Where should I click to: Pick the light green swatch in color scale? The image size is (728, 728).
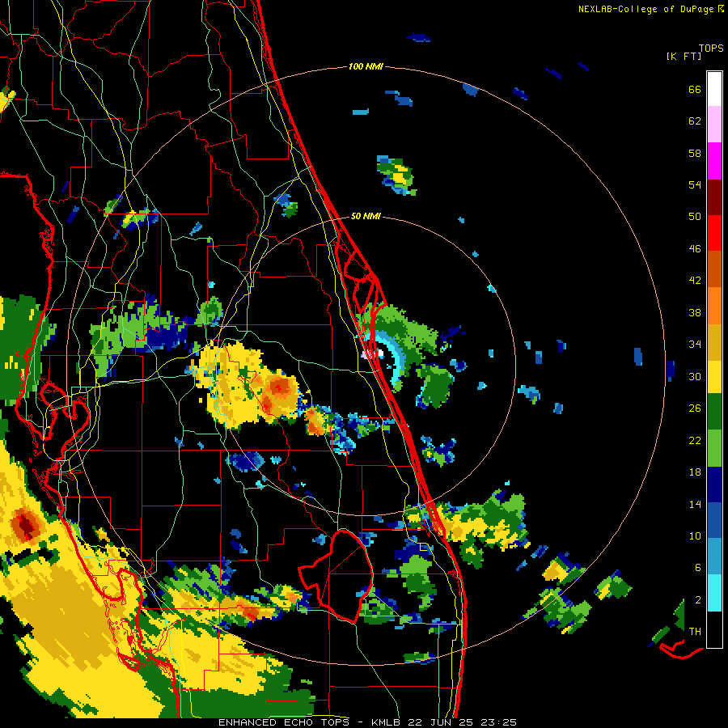(x=714, y=448)
